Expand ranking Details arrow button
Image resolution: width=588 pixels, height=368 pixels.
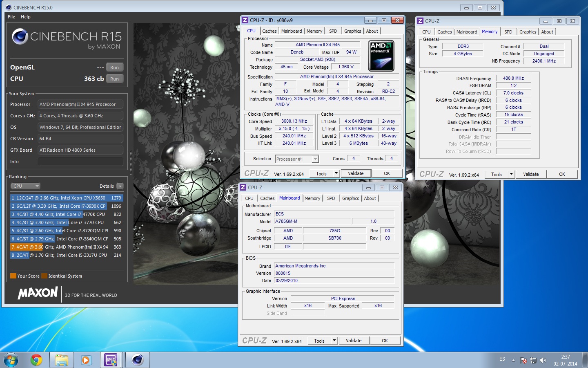coord(120,186)
